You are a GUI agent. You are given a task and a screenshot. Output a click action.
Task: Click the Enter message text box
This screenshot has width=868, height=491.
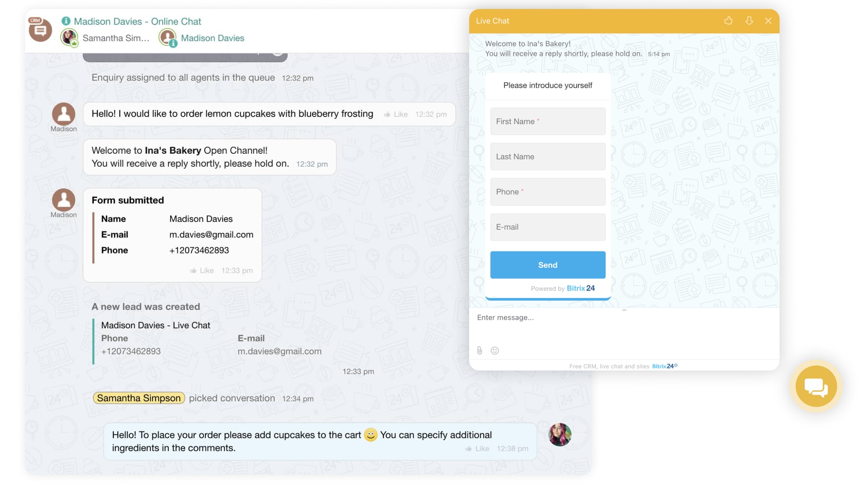click(622, 318)
